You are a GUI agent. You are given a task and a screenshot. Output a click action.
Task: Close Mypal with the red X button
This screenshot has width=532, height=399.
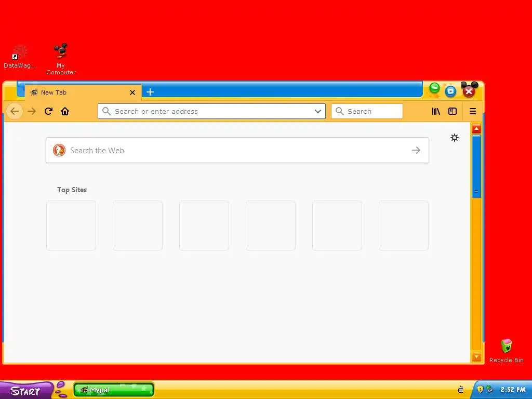469,91
